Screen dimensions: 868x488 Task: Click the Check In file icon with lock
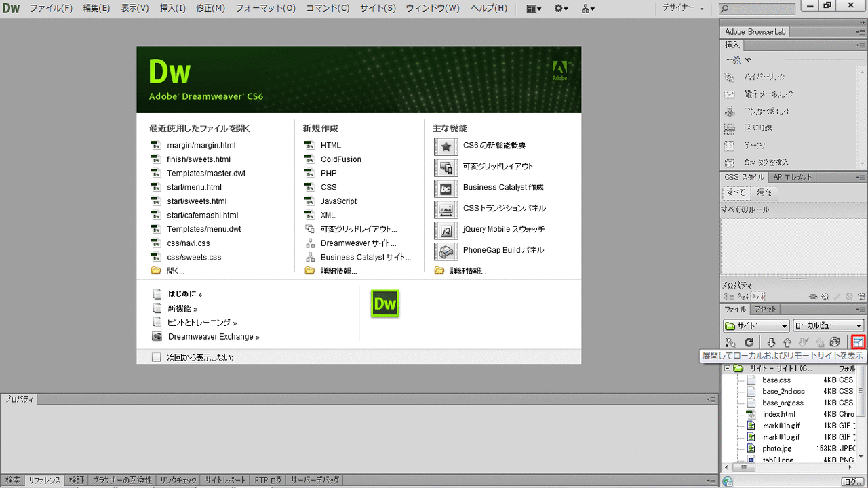click(x=819, y=343)
